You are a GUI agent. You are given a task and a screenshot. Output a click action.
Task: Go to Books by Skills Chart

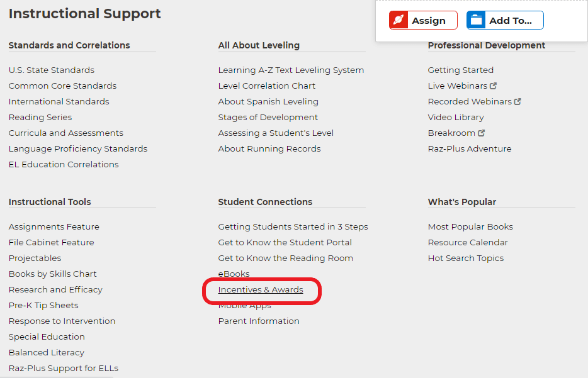pyautogui.click(x=53, y=274)
